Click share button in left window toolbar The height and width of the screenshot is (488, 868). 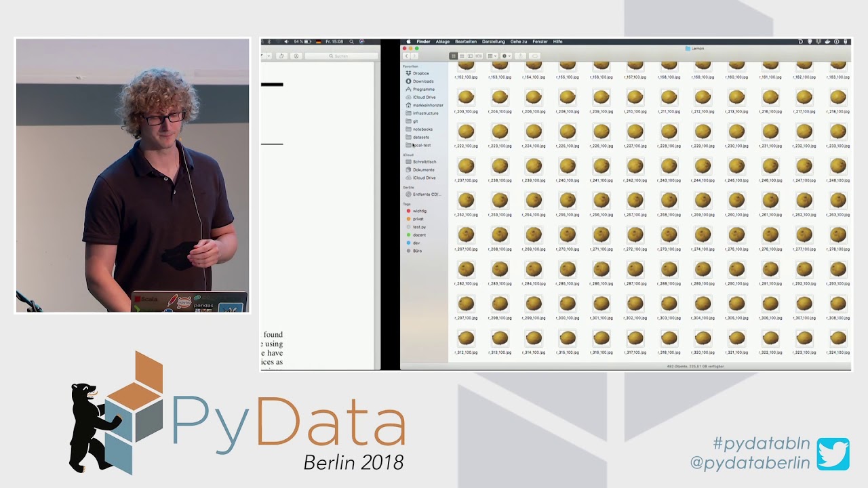click(281, 56)
